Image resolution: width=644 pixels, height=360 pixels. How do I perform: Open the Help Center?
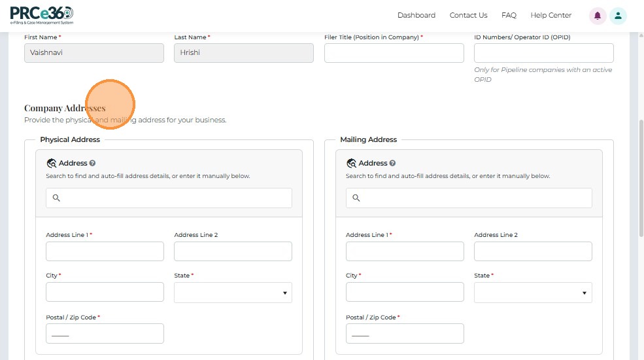(x=551, y=15)
